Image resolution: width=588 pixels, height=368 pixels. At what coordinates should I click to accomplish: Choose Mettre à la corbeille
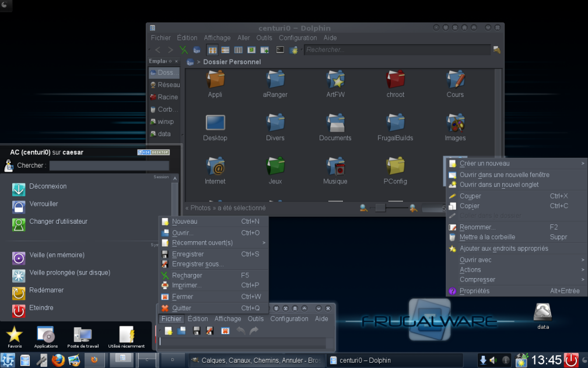click(x=516, y=237)
